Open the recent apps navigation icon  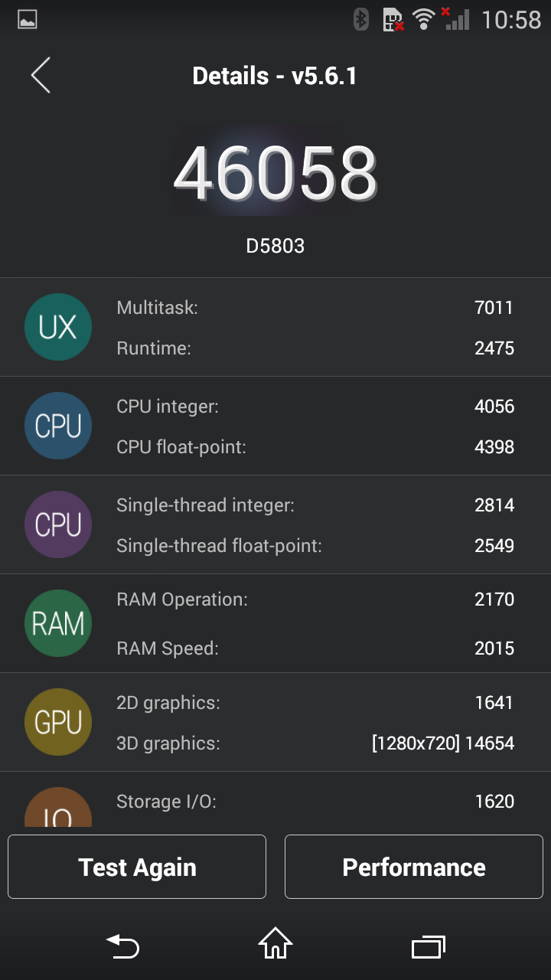point(429,947)
